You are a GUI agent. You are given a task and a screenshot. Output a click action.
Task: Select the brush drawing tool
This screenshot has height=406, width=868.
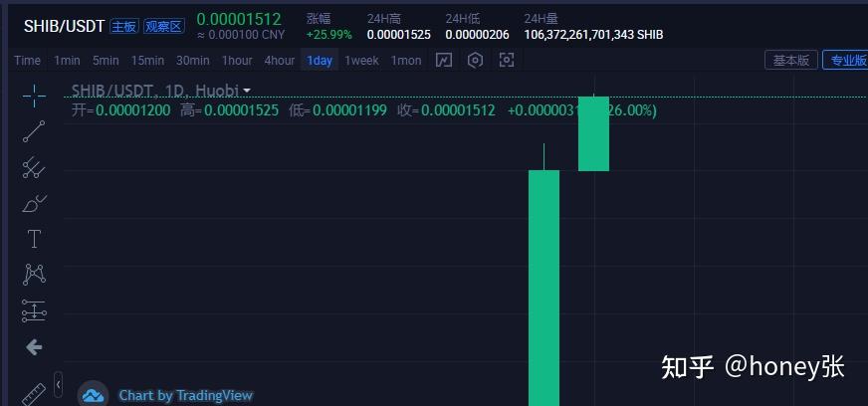pyautogui.click(x=34, y=204)
